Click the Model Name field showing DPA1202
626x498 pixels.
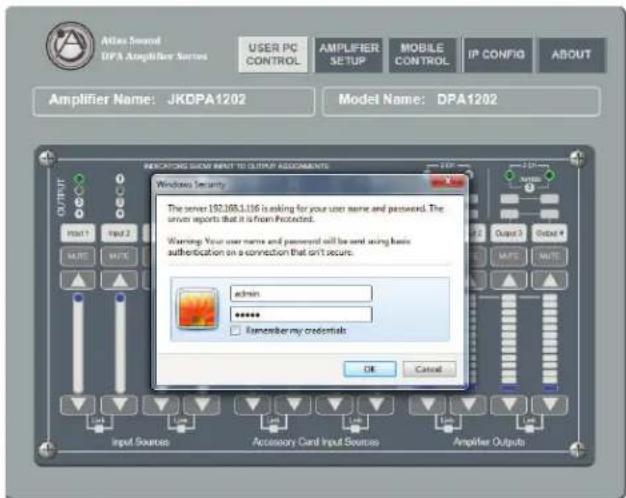pos(461,100)
